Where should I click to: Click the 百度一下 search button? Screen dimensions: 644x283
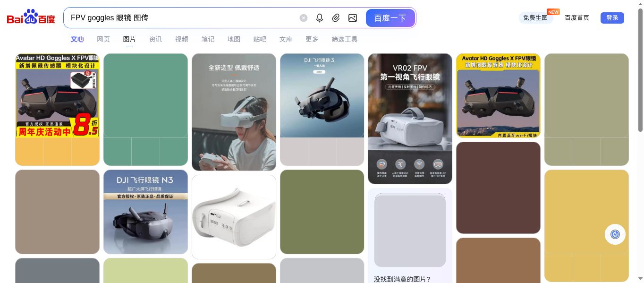[390, 18]
